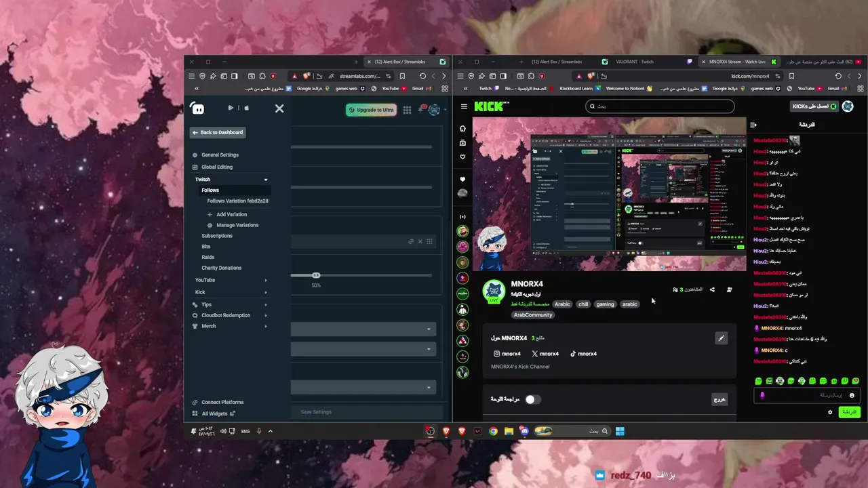868x488 pixels.
Task: Open Kick profile avatar top right
Action: point(848,106)
